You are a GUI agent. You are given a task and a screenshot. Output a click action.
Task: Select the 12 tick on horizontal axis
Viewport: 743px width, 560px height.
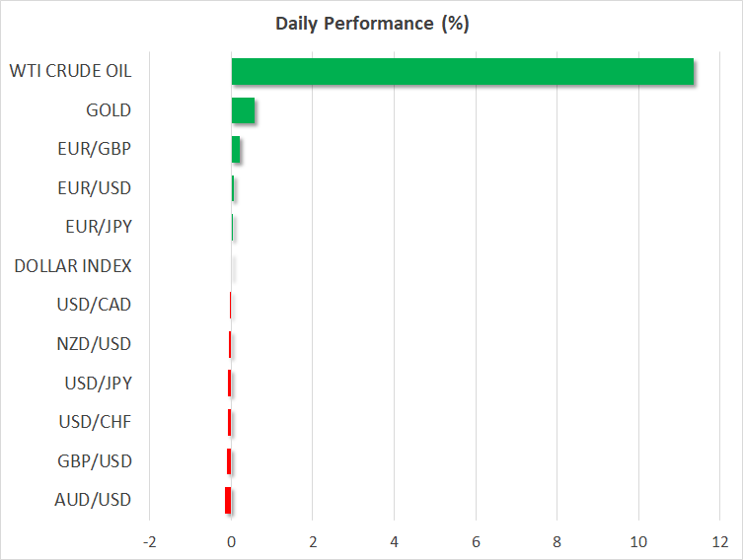[x=719, y=541]
